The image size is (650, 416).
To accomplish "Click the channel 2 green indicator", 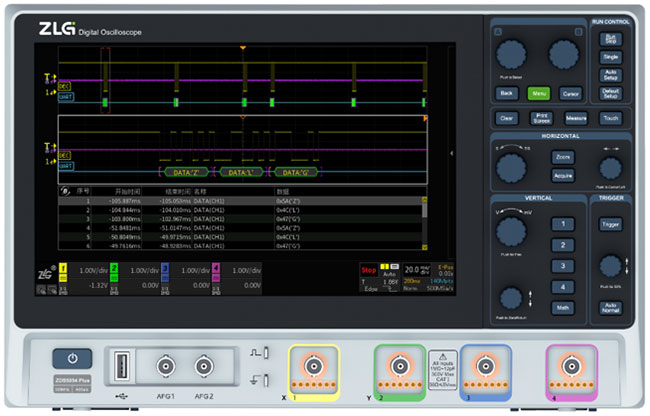I will coord(114,270).
